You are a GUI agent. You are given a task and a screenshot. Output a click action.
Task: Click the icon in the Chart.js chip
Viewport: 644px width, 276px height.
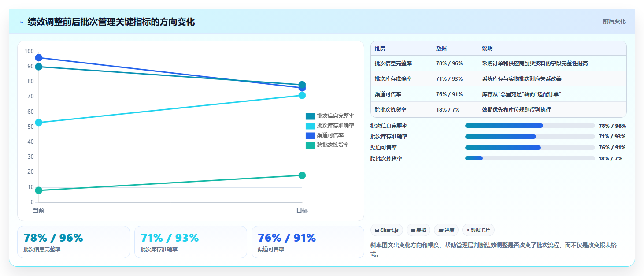[377, 230]
